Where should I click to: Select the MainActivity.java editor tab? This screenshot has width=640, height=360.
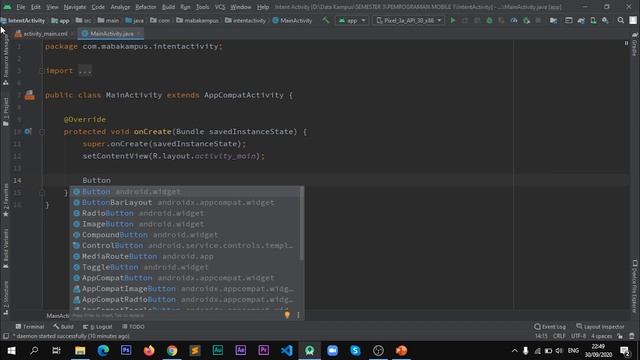coord(111,33)
